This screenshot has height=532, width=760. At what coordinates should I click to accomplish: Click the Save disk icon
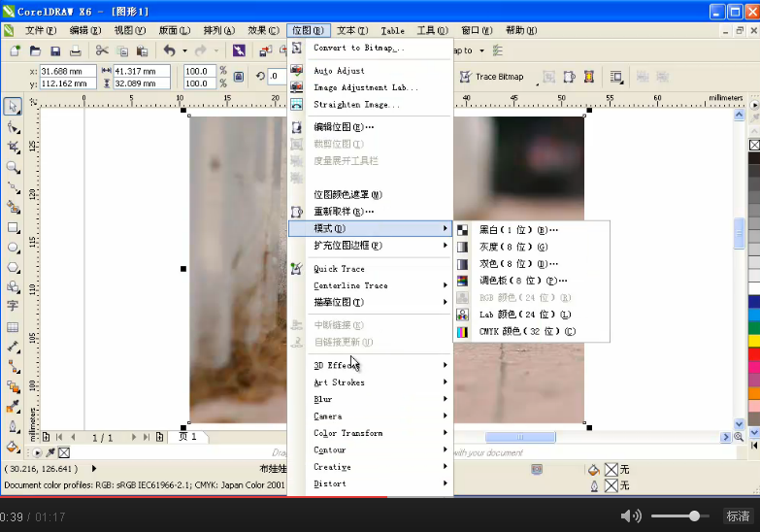tap(55, 50)
